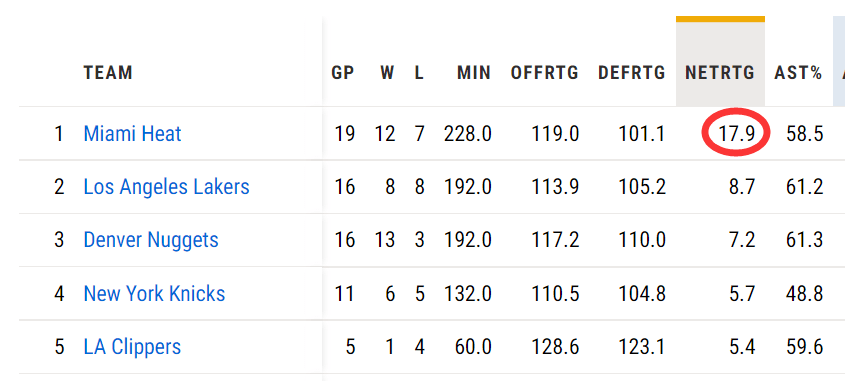Sort table by OFFRTG column header

(x=544, y=73)
